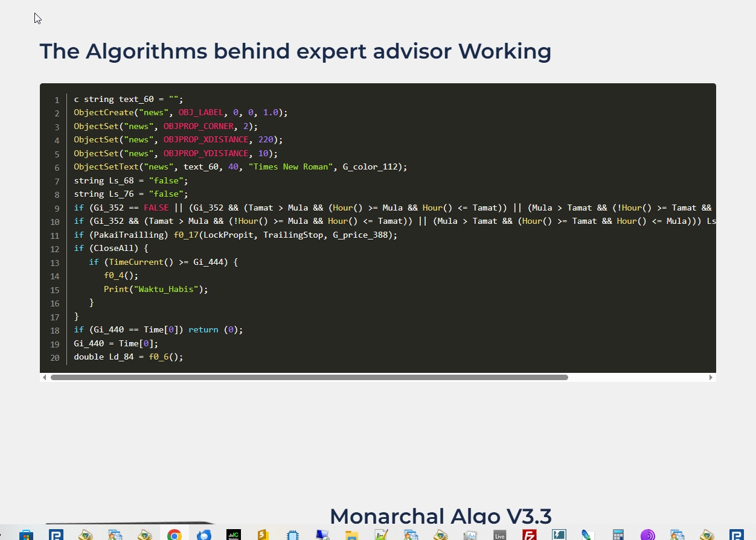Screen dimensions: 756x540
Task: Click the 'if (PakaiTrailling) f0_17' line
Action: pos(235,235)
